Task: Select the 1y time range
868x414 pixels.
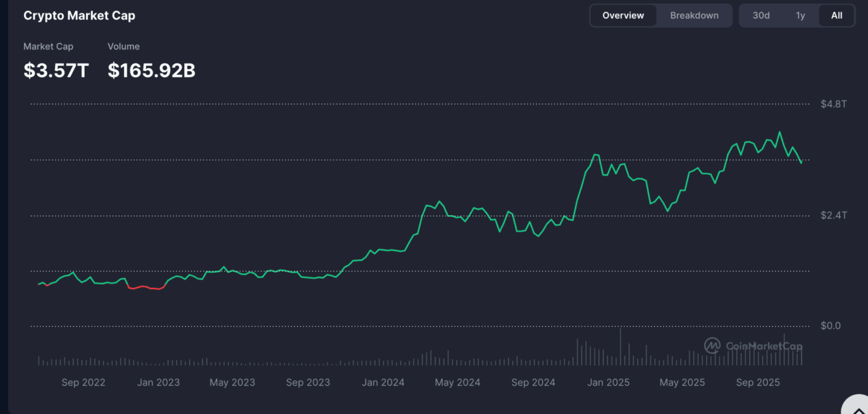Action: (x=800, y=15)
